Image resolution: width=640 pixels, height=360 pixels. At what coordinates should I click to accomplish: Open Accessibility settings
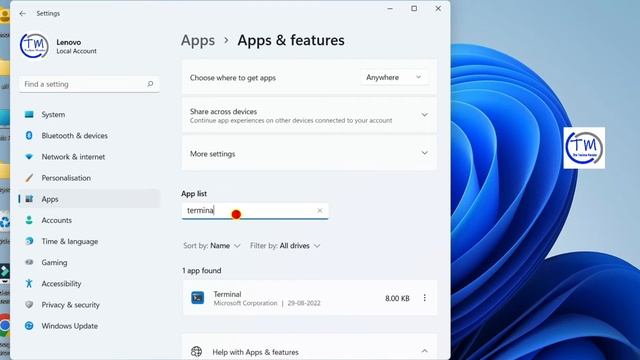click(89, 284)
